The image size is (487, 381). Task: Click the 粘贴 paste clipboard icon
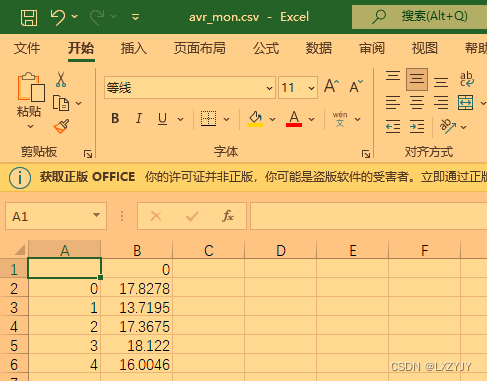click(31, 87)
